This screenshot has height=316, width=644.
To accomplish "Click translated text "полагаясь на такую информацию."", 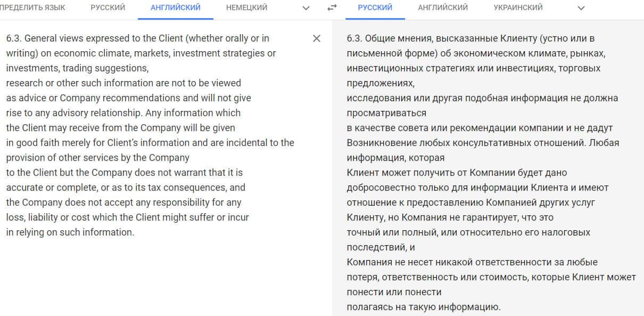I will 424,307.
